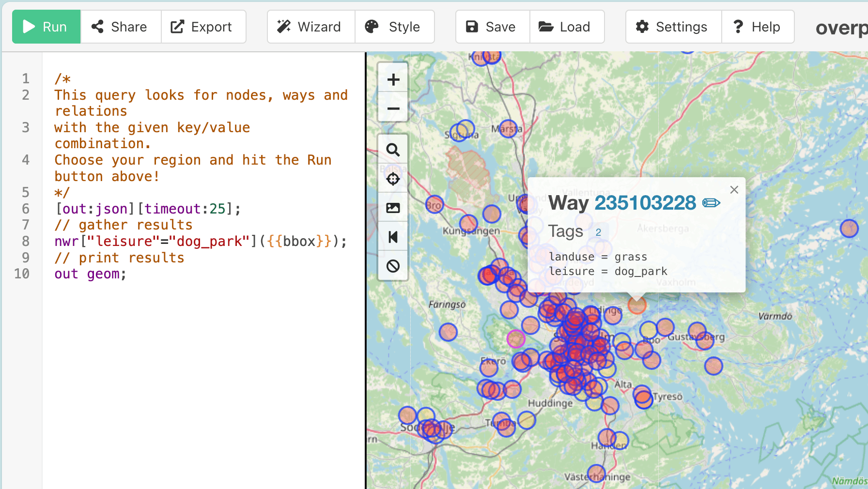Zoom out of the map
Screen dimensions: 868x489
(393, 109)
